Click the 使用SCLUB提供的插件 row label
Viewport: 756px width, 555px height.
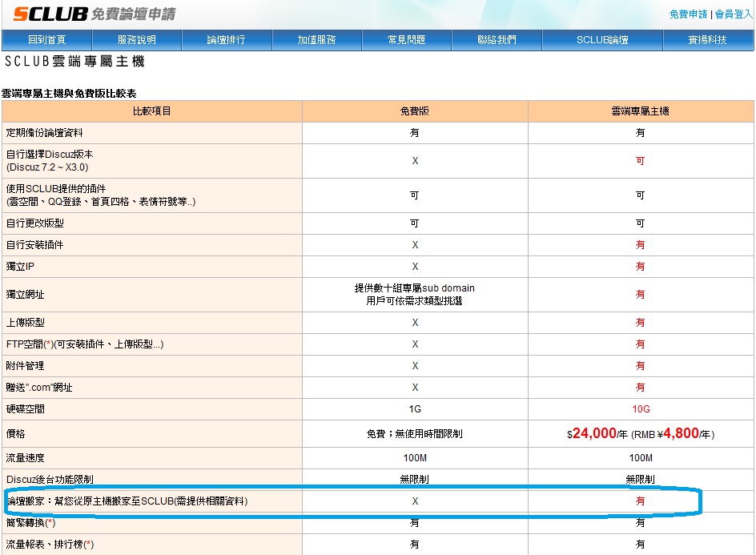point(56,188)
